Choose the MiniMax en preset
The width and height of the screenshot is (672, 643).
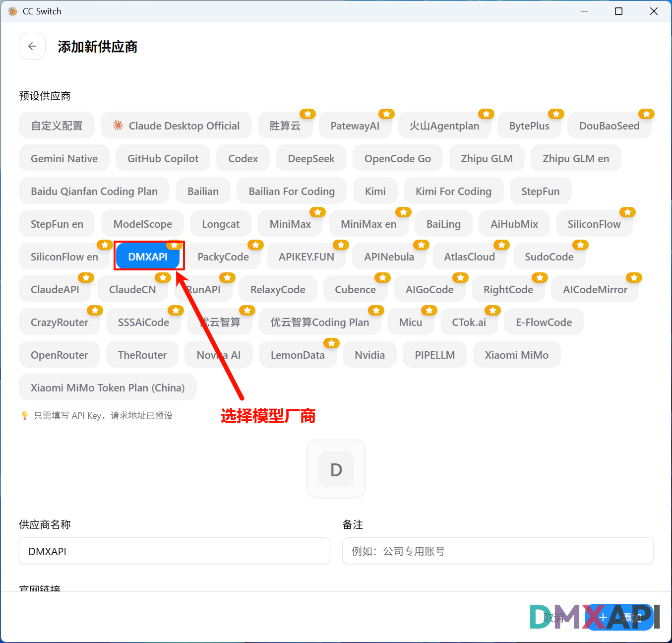(369, 224)
